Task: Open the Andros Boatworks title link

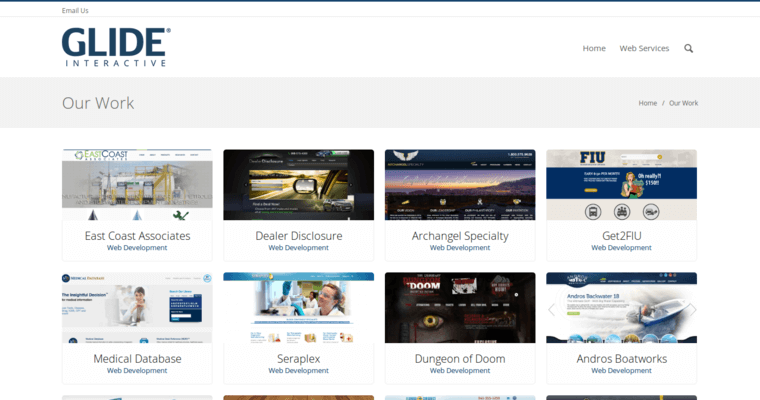Action: coord(621,358)
